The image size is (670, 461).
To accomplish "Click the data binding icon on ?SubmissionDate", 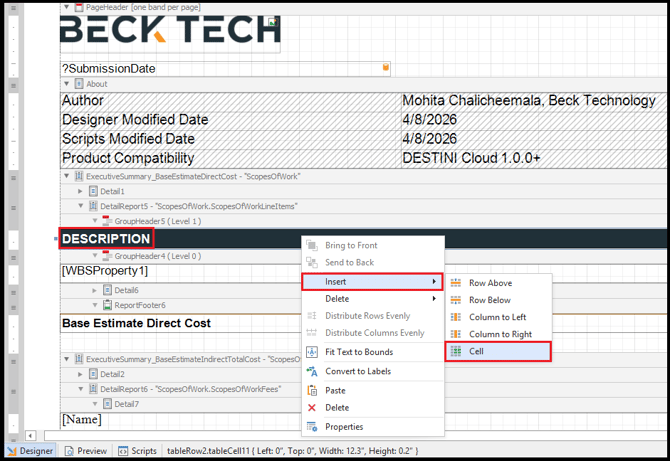I will [385, 67].
